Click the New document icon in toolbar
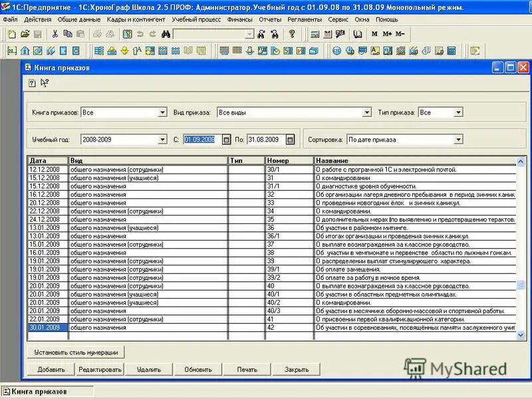The image size is (532, 399). point(12,34)
